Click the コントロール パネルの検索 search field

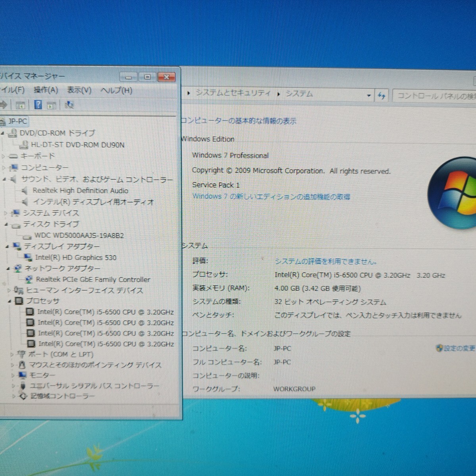coord(434,96)
